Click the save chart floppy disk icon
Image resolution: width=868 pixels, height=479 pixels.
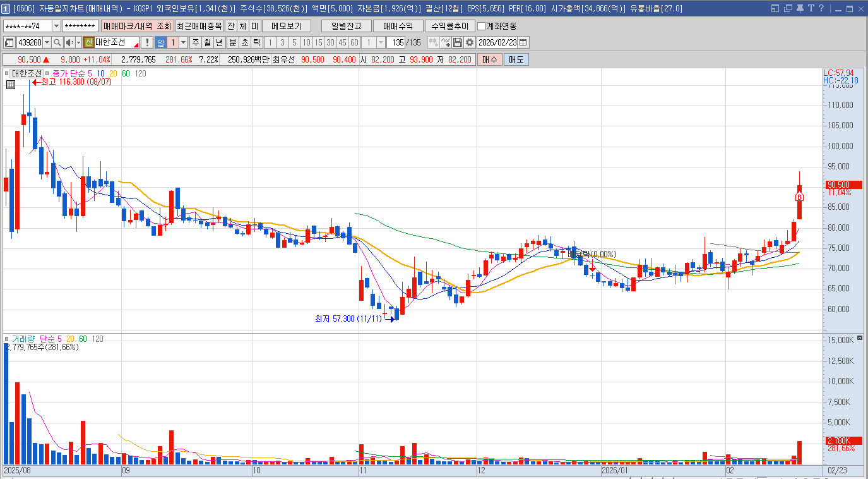click(458, 42)
